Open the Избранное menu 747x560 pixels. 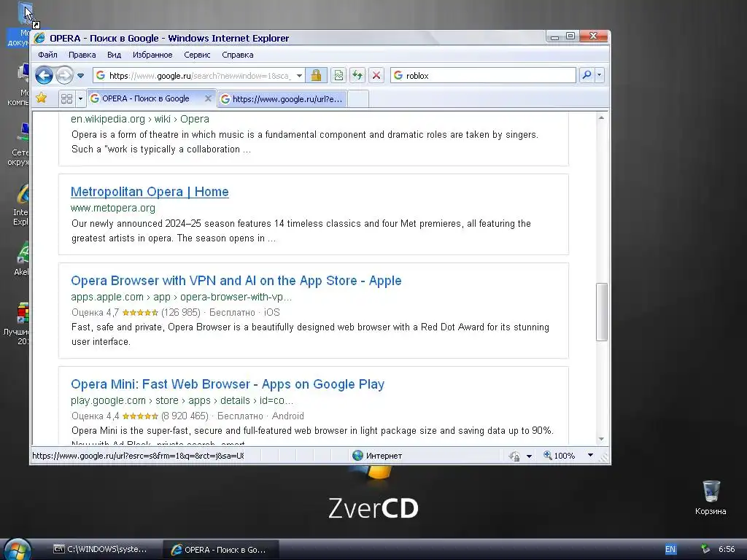click(x=152, y=55)
